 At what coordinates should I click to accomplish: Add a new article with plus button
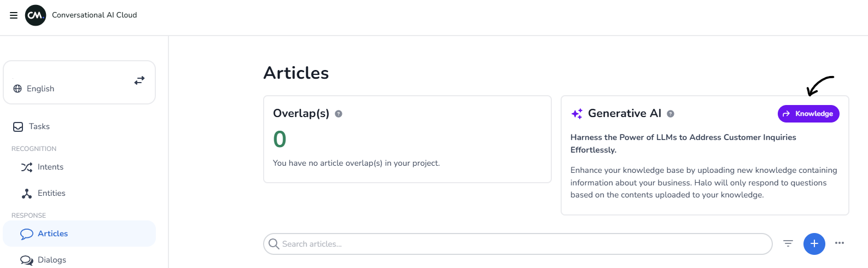click(x=814, y=243)
